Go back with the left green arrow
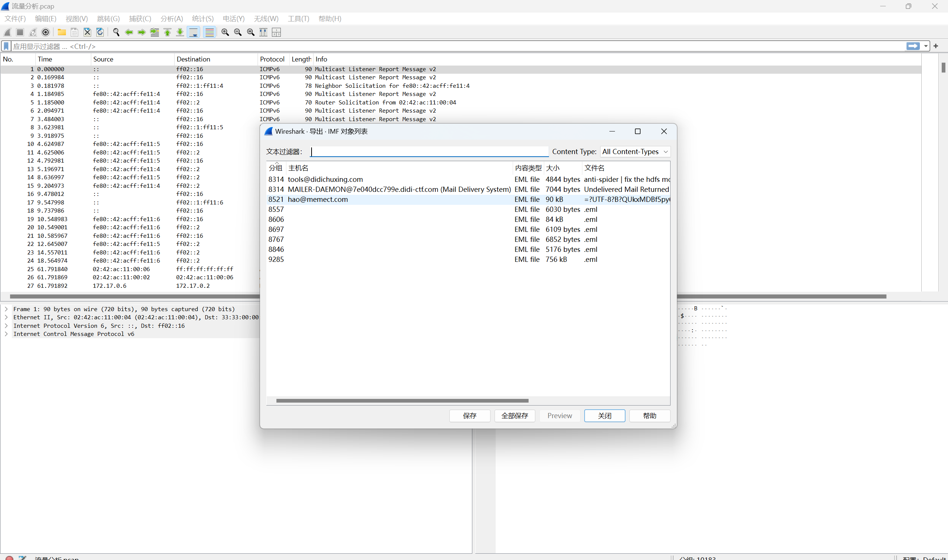 (x=129, y=32)
